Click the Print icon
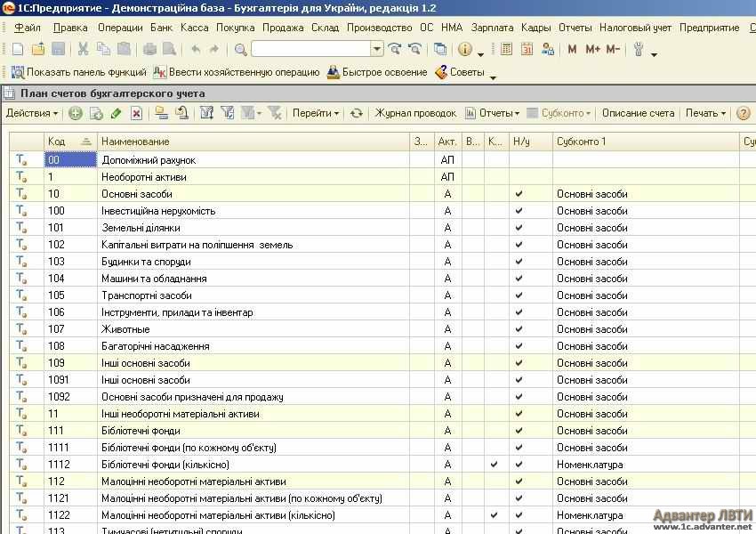756x534 pixels. (x=149, y=49)
